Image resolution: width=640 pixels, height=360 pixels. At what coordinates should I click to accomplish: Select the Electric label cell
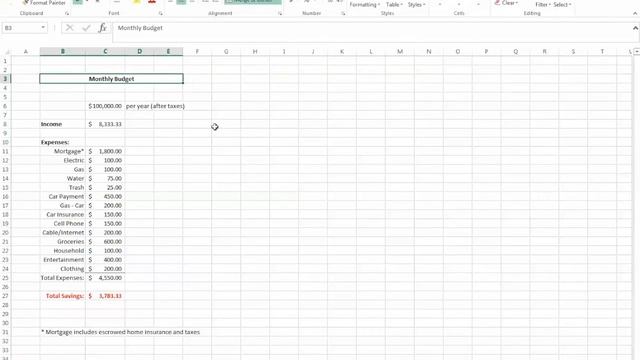pyautogui.click(x=62, y=160)
